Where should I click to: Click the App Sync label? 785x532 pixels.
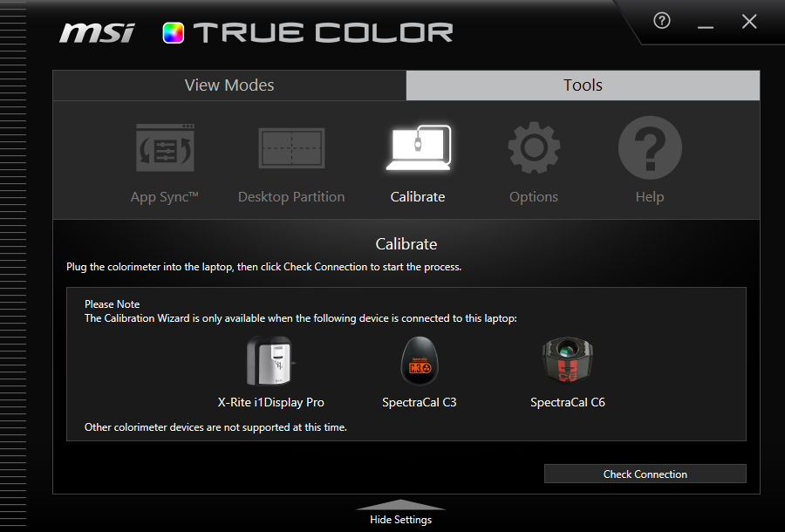[165, 197]
